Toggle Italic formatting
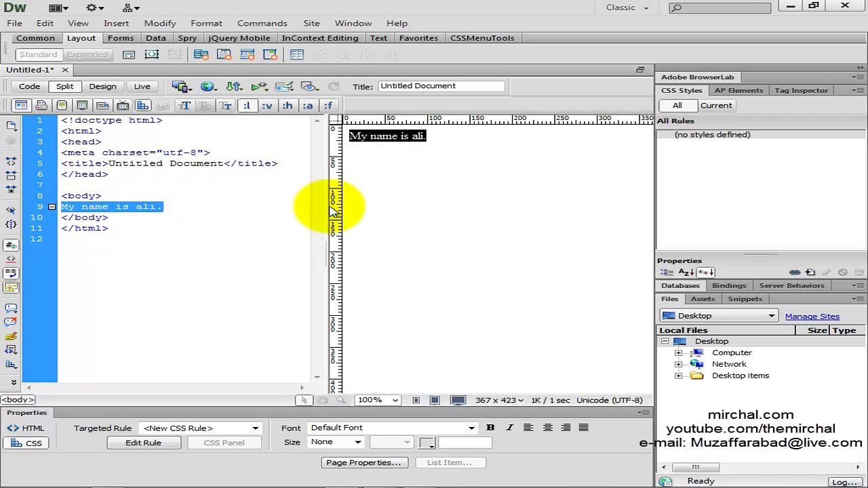 pos(509,428)
